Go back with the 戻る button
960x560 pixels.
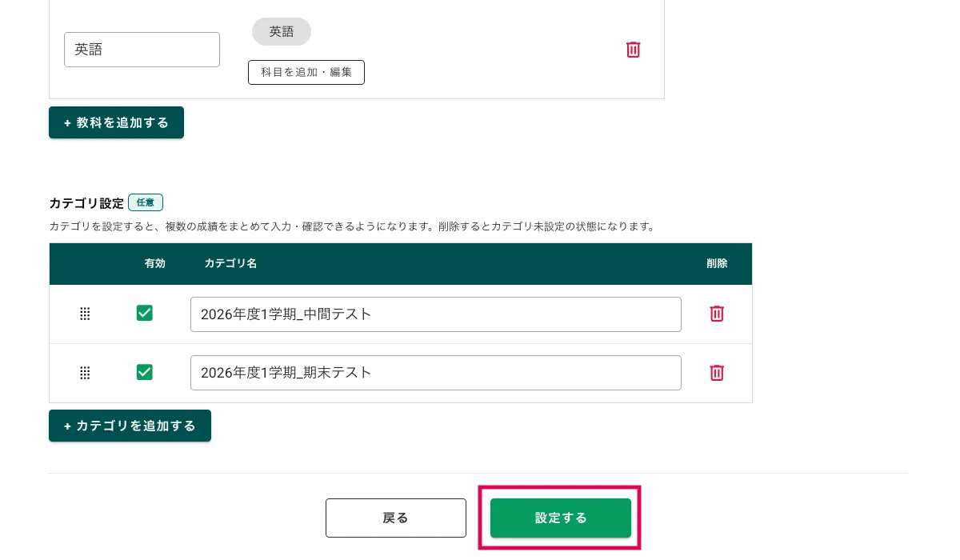coord(396,518)
